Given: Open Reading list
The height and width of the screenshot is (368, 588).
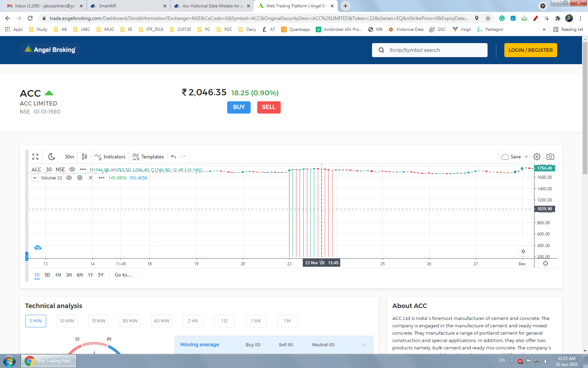Looking at the screenshot, I should click(568, 29).
